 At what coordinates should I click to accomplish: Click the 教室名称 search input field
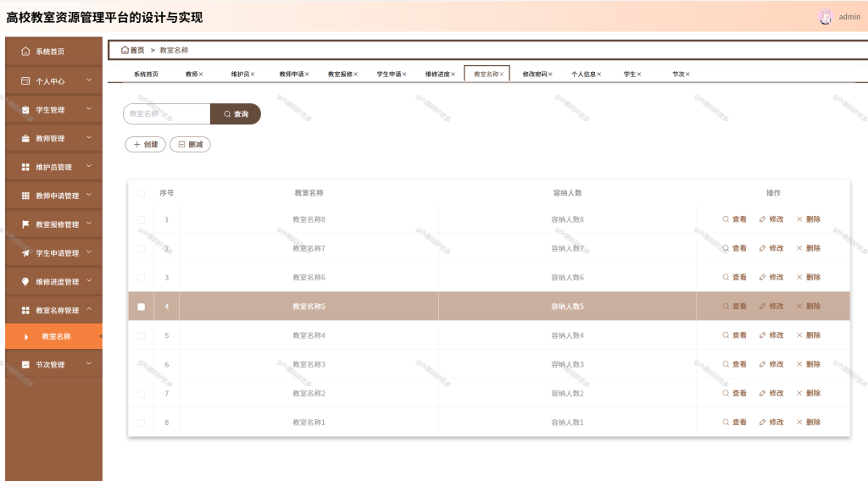[x=167, y=113]
